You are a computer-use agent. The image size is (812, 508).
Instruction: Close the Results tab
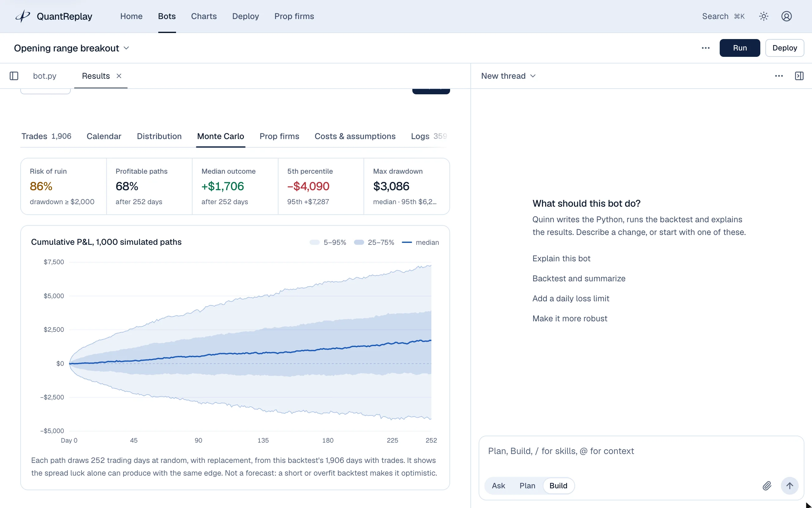click(x=119, y=76)
